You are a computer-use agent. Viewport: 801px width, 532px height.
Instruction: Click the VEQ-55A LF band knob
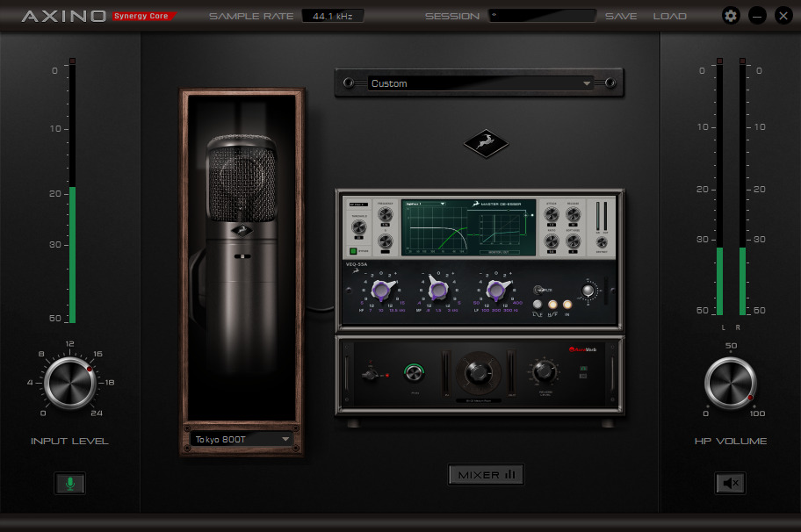(496, 290)
